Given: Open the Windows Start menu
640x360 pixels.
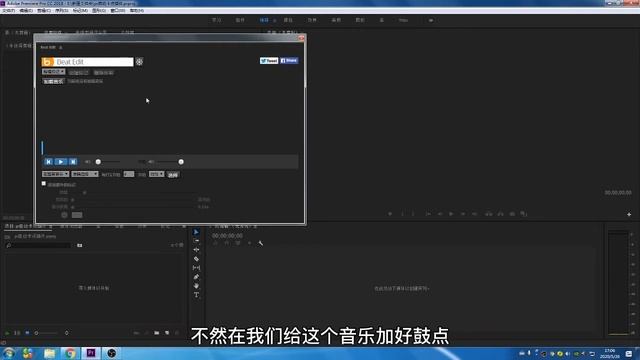Looking at the screenshot, I should tap(8, 353).
